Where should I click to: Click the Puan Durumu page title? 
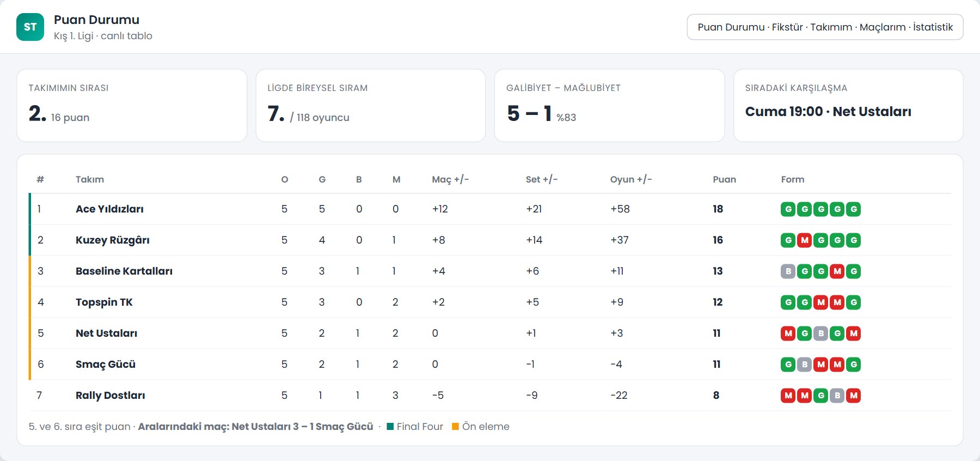tap(96, 20)
